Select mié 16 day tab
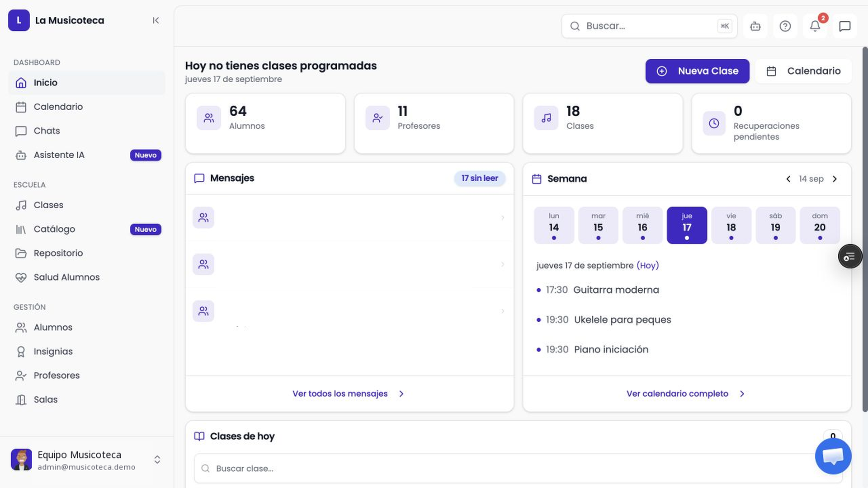The image size is (868, 488). (x=642, y=225)
